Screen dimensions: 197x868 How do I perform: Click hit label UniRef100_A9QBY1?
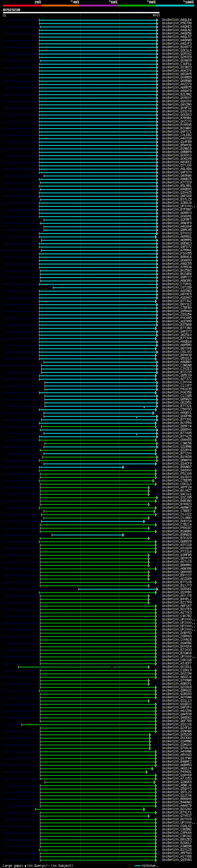point(177,413)
